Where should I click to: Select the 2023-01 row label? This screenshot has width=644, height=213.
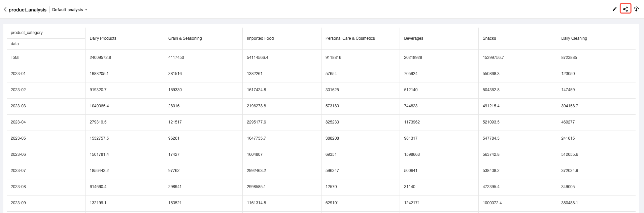(18, 74)
